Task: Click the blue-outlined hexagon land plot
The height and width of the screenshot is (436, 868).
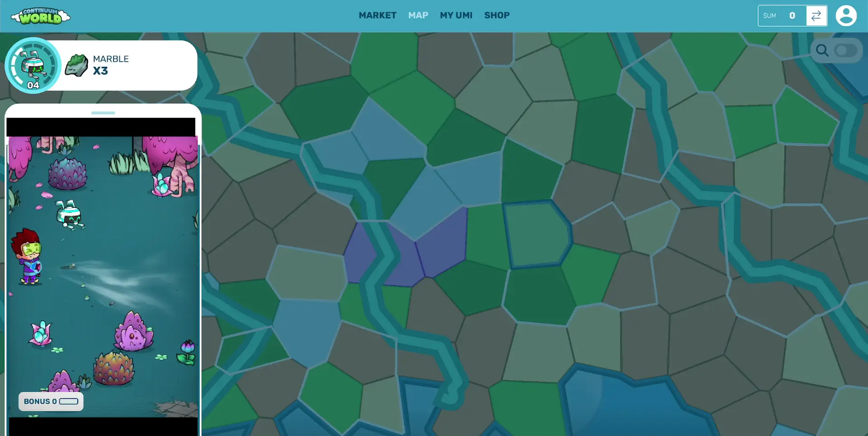Action: (x=536, y=235)
